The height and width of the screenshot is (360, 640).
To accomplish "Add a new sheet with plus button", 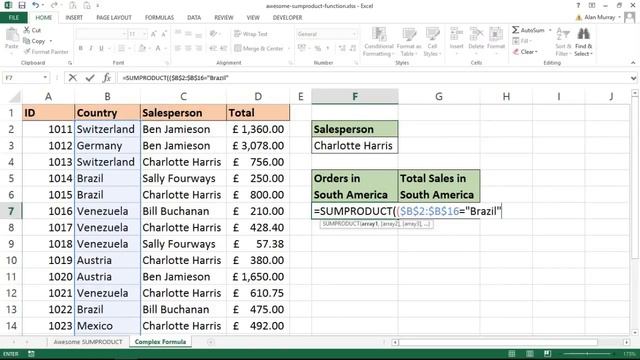I will (x=211, y=342).
